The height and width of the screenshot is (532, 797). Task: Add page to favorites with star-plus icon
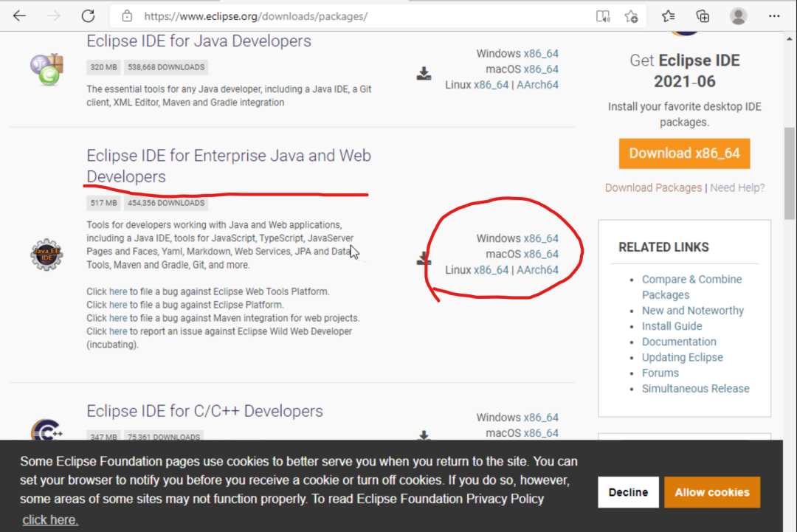pyautogui.click(x=631, y=16)
